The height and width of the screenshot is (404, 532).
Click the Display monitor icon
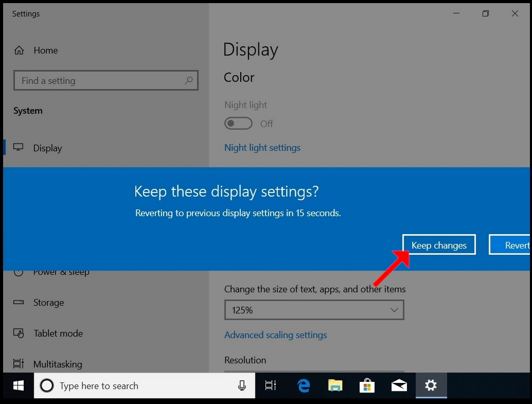point(18,147)
